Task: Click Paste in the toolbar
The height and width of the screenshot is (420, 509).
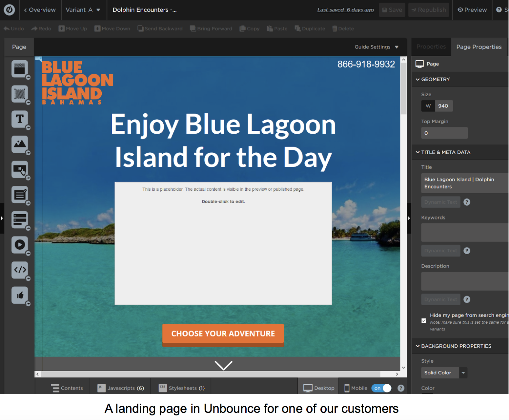Action: [277, 29]
